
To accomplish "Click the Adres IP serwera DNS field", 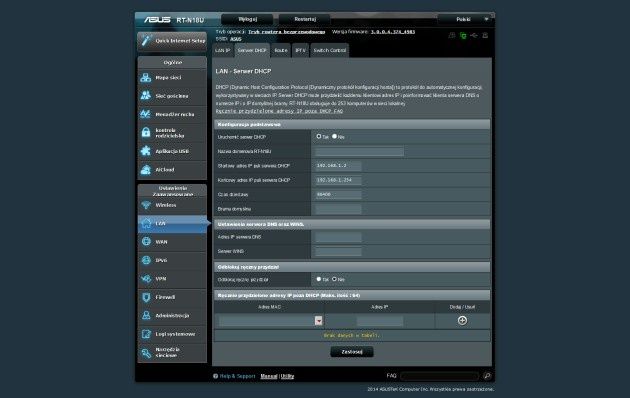I will click(x=338, y=237).
